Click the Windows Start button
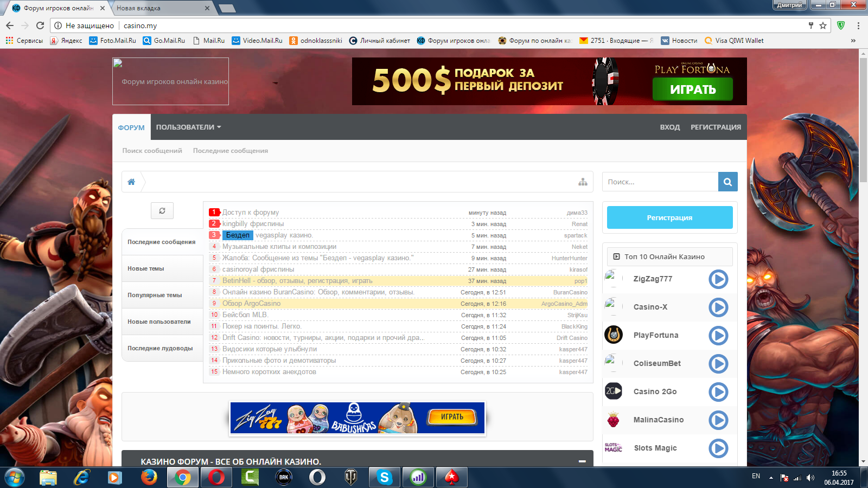868x488 pixels. tap(15, 477)
